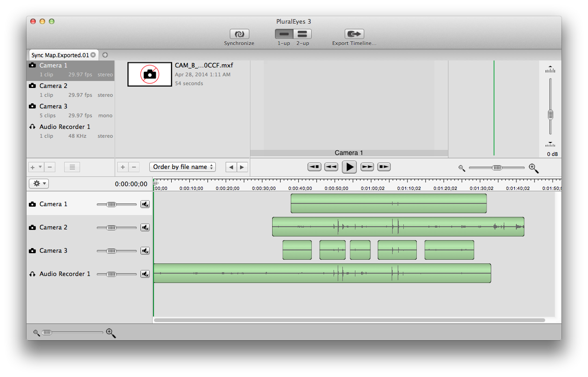This screenshot has width=588, height=377.
Task: Click timeline ruler at 0:00:30;00
Action: point(264,188)
